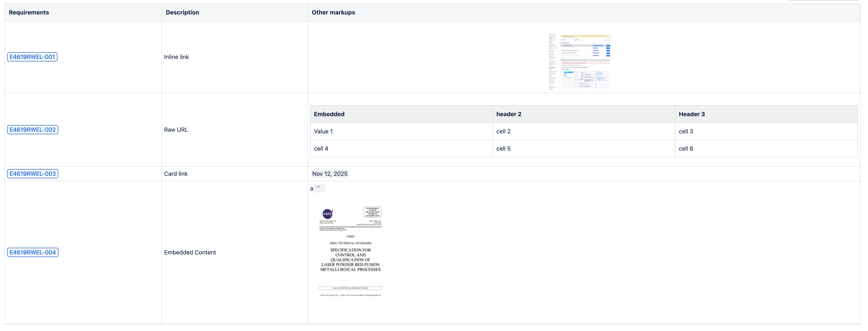Open requirement E4619RWEL-004
Screen dimensions: 868x331
[x=32, y=252]
